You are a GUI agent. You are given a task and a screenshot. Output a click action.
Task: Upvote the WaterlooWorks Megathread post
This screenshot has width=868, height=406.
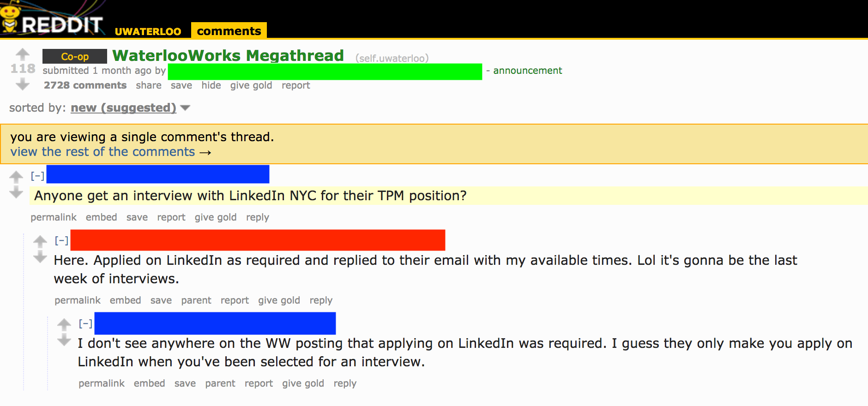22,54
